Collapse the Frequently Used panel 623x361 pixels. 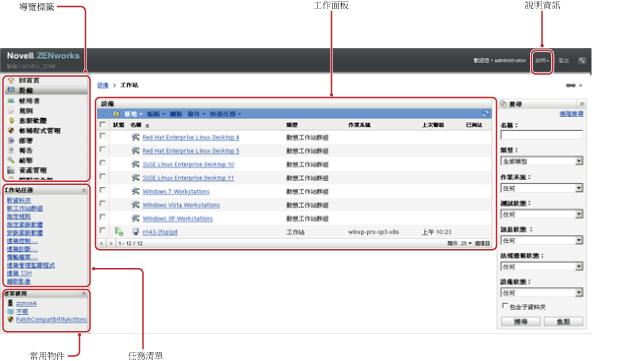click(x=84, y=293)
